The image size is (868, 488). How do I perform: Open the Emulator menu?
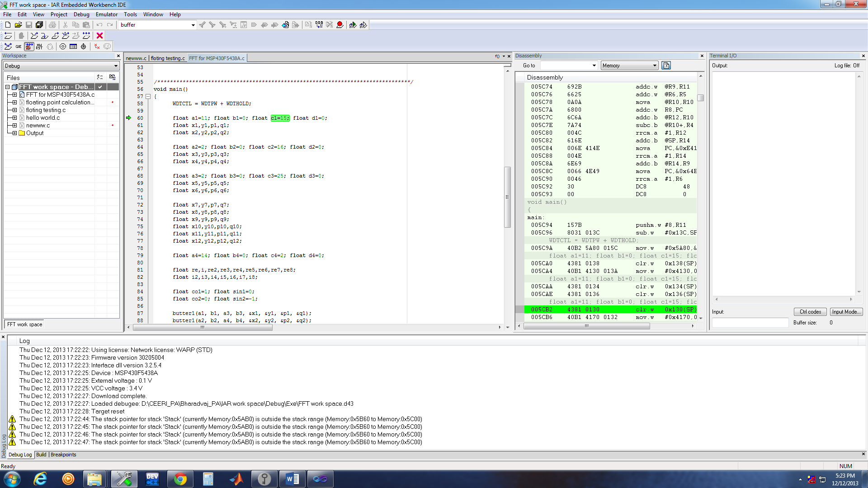pyautogui.click(x=106, y=14)
